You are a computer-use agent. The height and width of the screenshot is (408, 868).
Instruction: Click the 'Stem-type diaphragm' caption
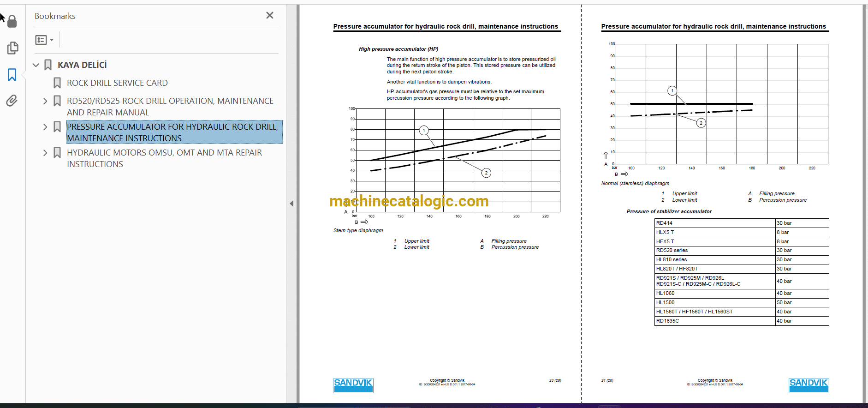click(358, 230)
